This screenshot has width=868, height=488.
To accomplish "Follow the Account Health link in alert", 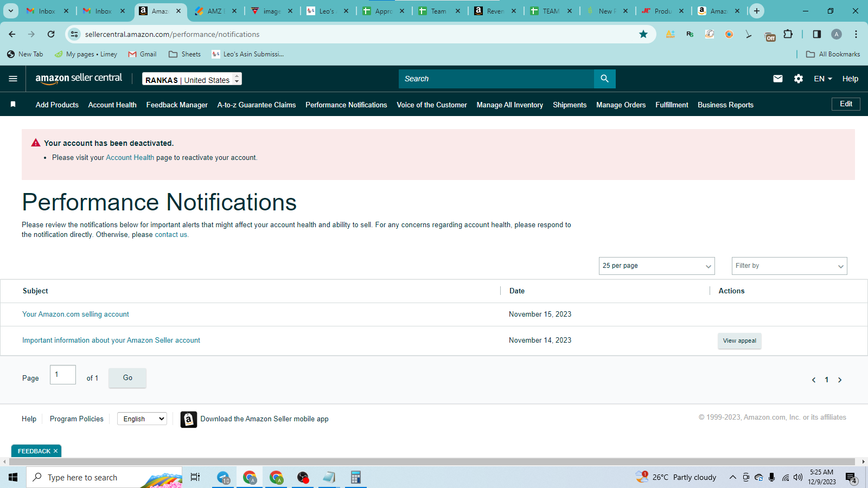I will [x=130, y=157].
